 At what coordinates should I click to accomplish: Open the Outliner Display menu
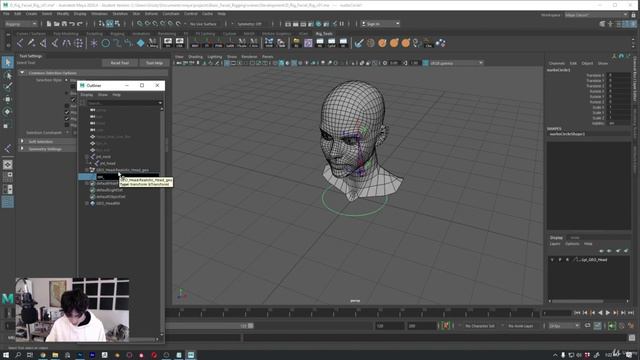pos(87,95)
